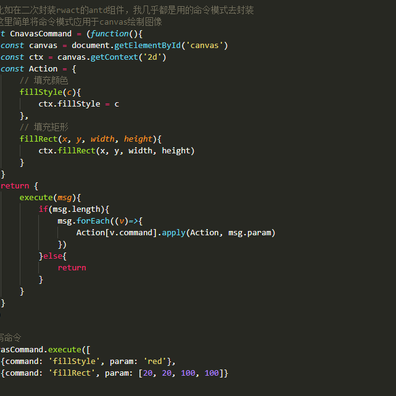Viewport: 396px width, 396px height.
Task: Click the comment above fillRect method
Action: (44, 127)
